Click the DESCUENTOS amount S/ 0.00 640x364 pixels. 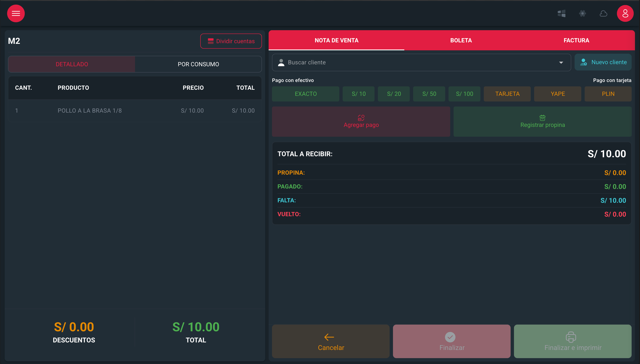74,327
